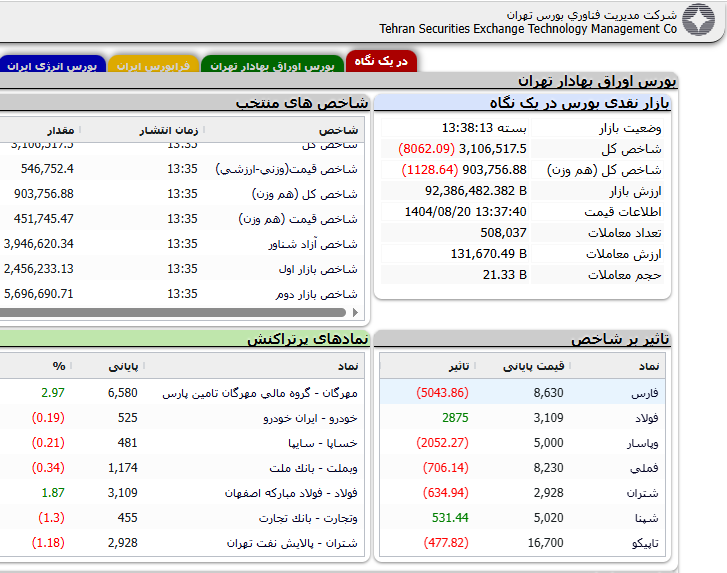Open مهرگان - گروه مالی مهرگان تامین پارس
This screenshot has width=727, height=573.
(x=260, y=393)
